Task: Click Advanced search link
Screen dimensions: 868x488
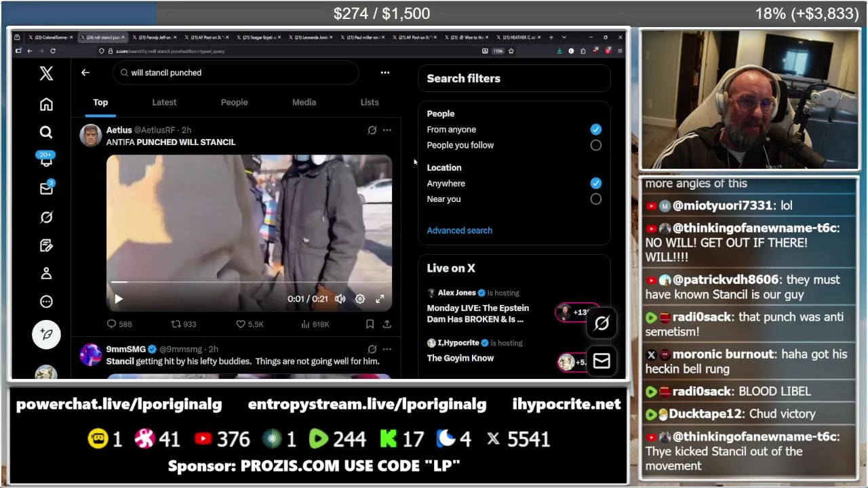Action: pos(460,230)
